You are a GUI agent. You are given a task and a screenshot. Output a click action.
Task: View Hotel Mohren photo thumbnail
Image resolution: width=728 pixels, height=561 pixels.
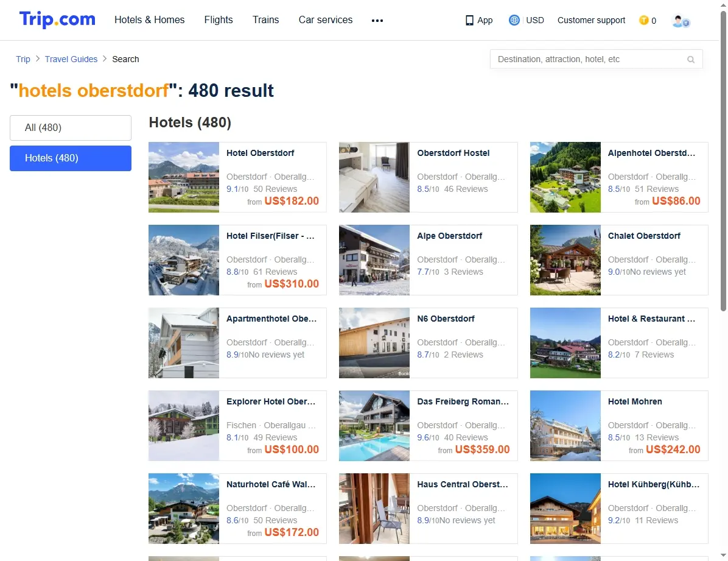coord(565,425)
